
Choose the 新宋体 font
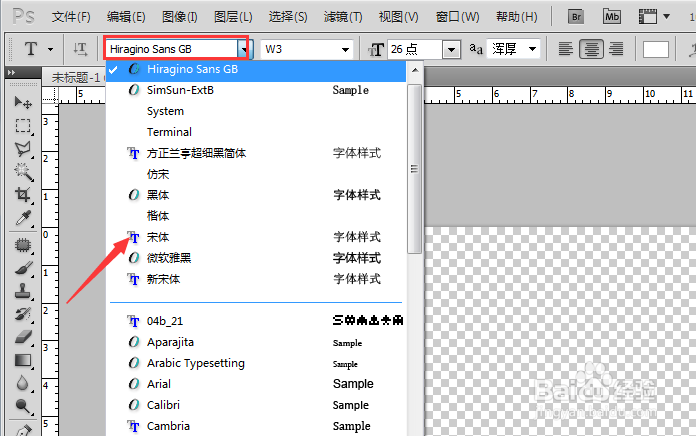click(x=256, y=279)
